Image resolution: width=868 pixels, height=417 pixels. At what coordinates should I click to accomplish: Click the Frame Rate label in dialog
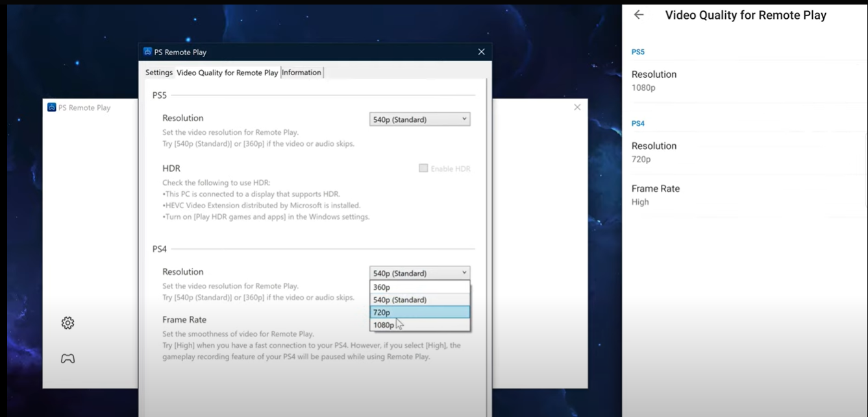click(184, 320)
